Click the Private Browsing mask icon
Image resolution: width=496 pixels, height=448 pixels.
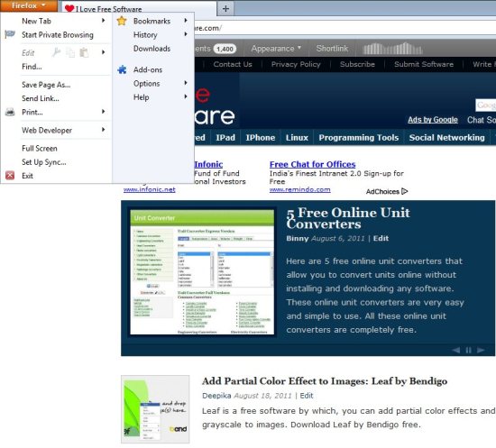tap(10, 34)
